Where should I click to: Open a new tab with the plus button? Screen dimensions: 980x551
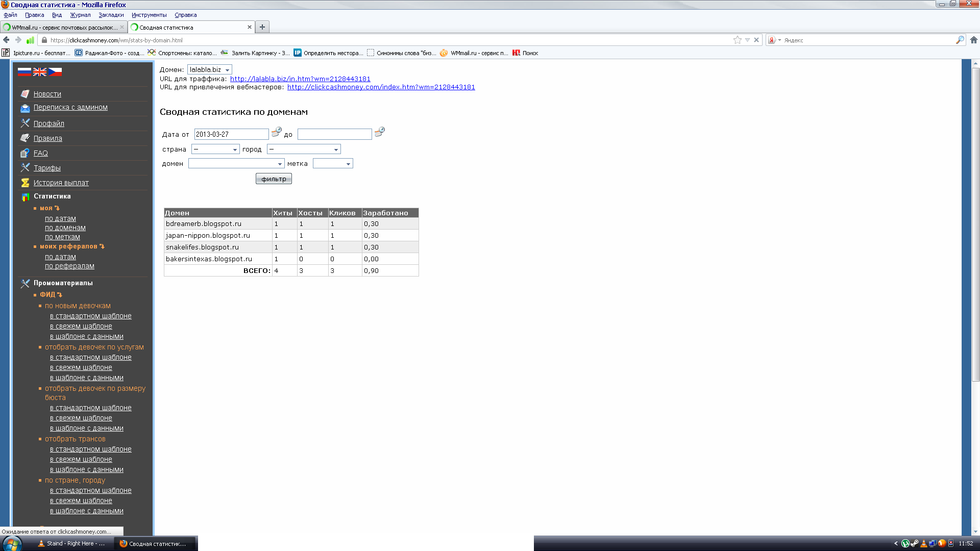pyautogui.click(x=262, y=27)
